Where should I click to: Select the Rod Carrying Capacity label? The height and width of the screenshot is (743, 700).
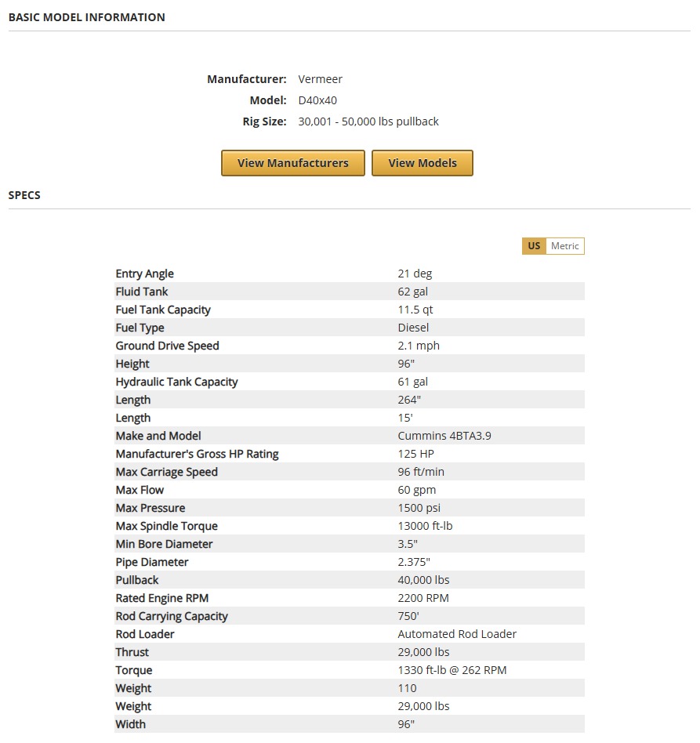tap(172, 616)
